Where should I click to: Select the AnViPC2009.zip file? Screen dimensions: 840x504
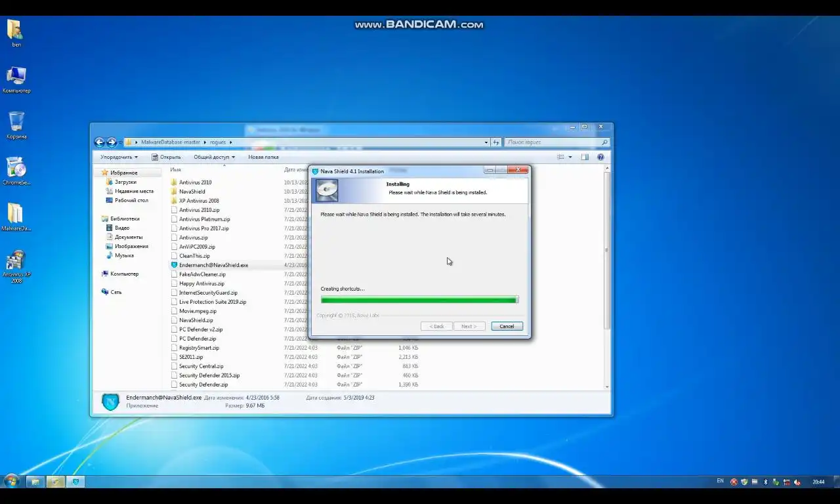pyautogui.click(x=197, y=247)
